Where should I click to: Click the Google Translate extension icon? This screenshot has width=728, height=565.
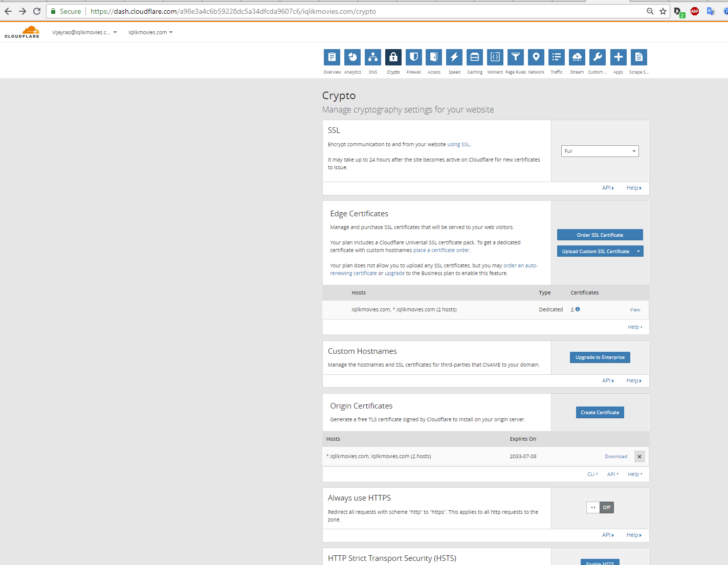(x=711, y=11)
